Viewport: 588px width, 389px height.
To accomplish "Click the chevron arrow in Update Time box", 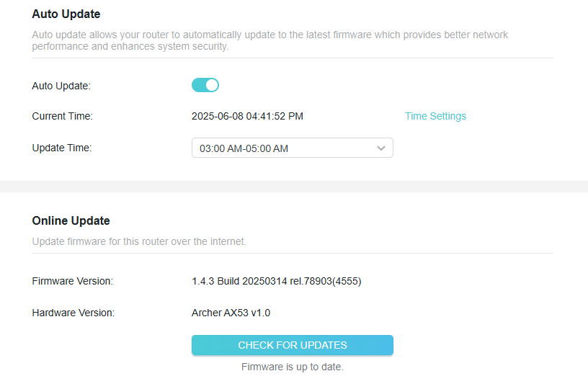I will pyautogui.click(x=381, y=148).
